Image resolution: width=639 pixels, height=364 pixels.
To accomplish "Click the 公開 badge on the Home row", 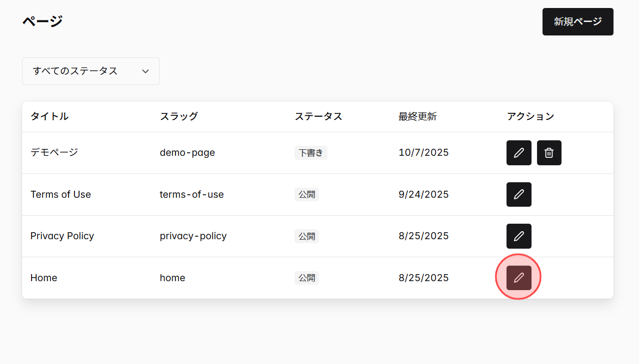I will (306, 278).
